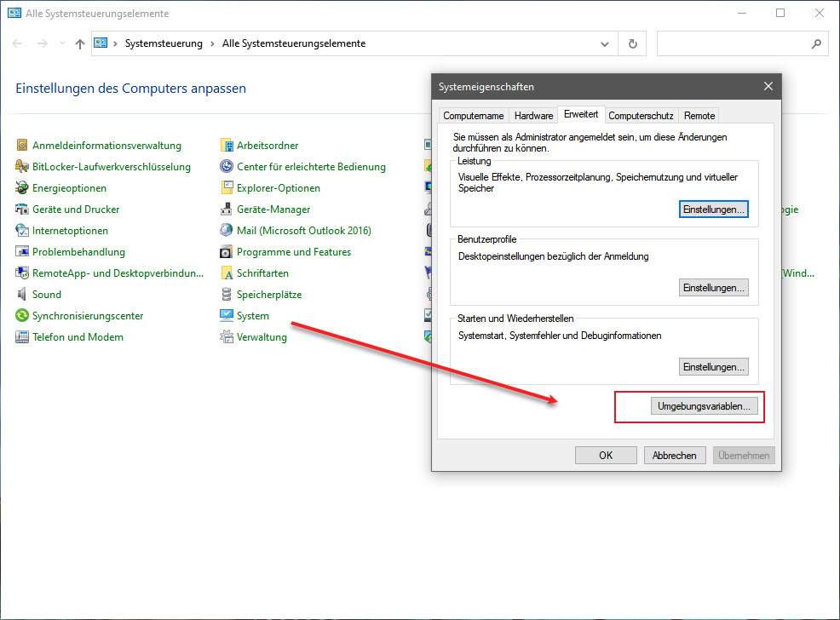Switch to the Hardware tab
Image resolution: width=840 pixels, height=620 pixels.
click(533, 116)
